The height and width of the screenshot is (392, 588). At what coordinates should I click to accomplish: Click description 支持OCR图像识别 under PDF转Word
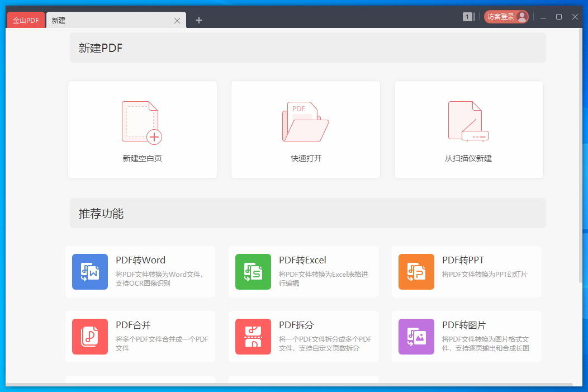(x=143, y=283)
